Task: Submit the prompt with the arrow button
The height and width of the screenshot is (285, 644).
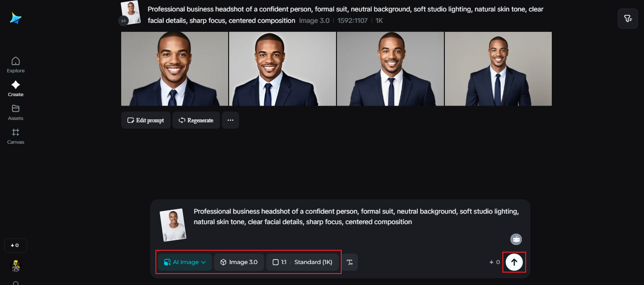Action: coord(514,262)
